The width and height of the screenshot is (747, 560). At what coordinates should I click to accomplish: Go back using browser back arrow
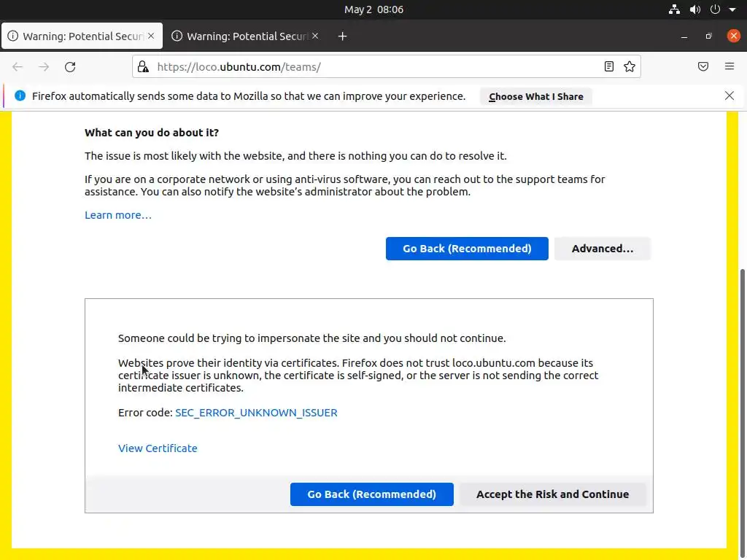[18, 66]
